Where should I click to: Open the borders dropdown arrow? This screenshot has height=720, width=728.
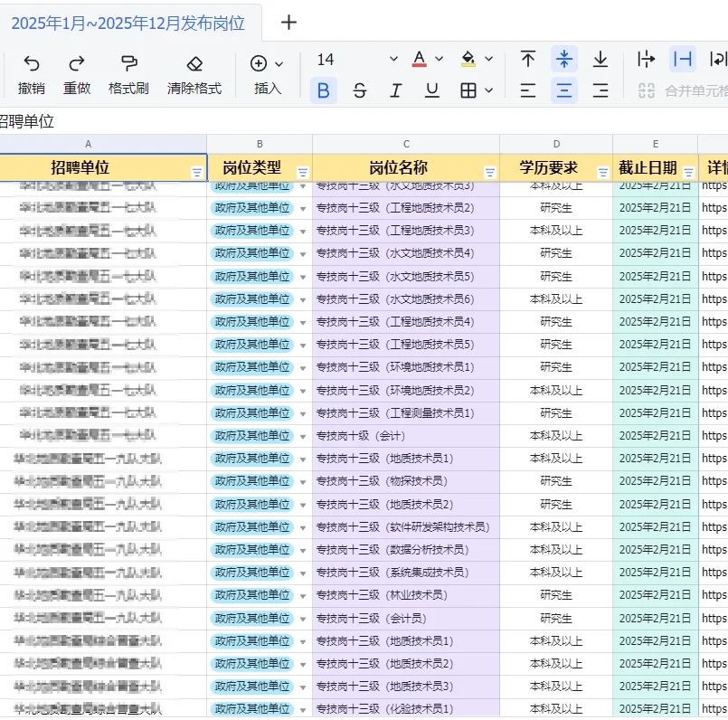pyautogui.click(x=489, y=90)
